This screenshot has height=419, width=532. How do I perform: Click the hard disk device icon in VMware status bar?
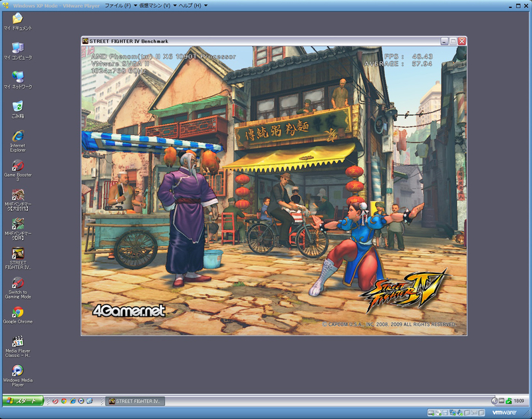click(x=431, y=412)
